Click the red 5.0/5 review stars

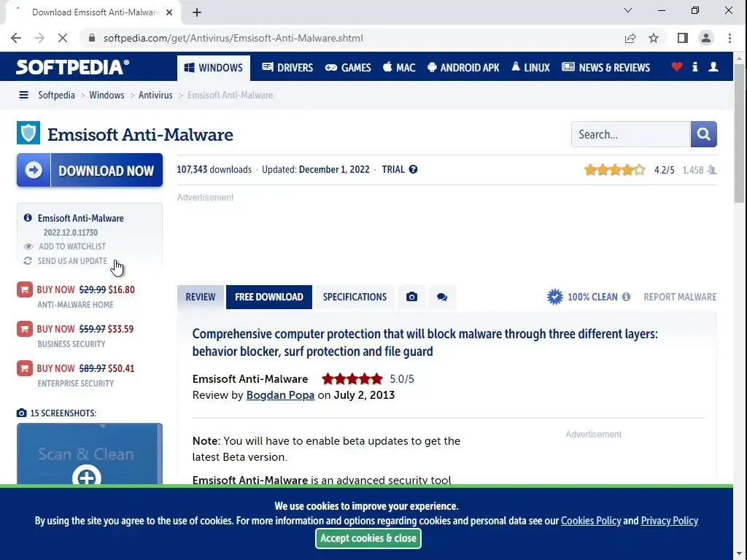pos(352,379)
